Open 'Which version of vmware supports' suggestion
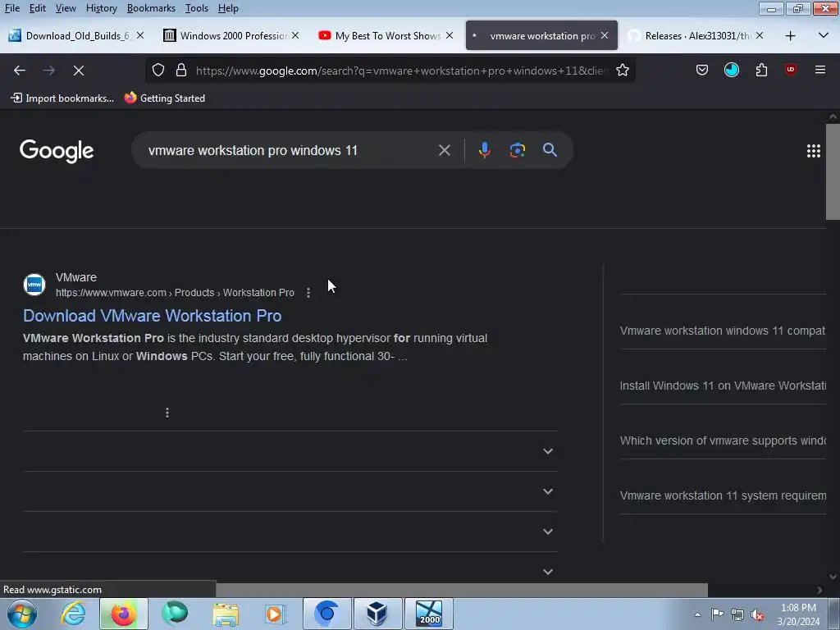The height and width of the screenshot is (630, 840). pos(723,441)
